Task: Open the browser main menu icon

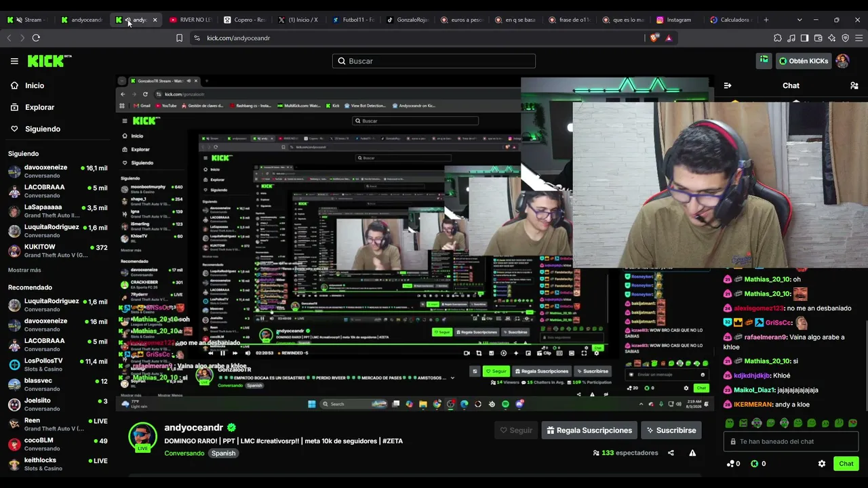Action: coord(859,38)
